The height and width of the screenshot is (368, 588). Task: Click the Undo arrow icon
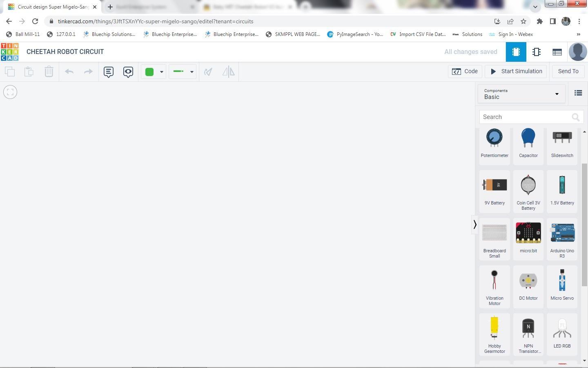pos(69,72)
